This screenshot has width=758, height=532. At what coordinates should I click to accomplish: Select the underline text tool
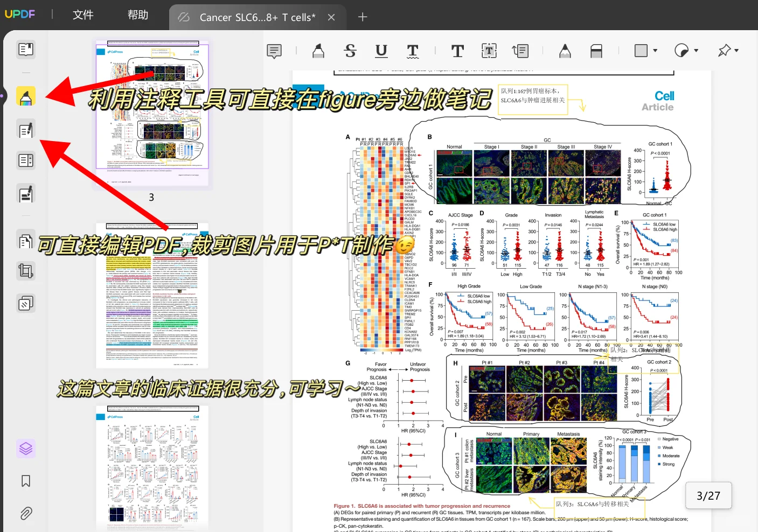(x=381, y=51)
